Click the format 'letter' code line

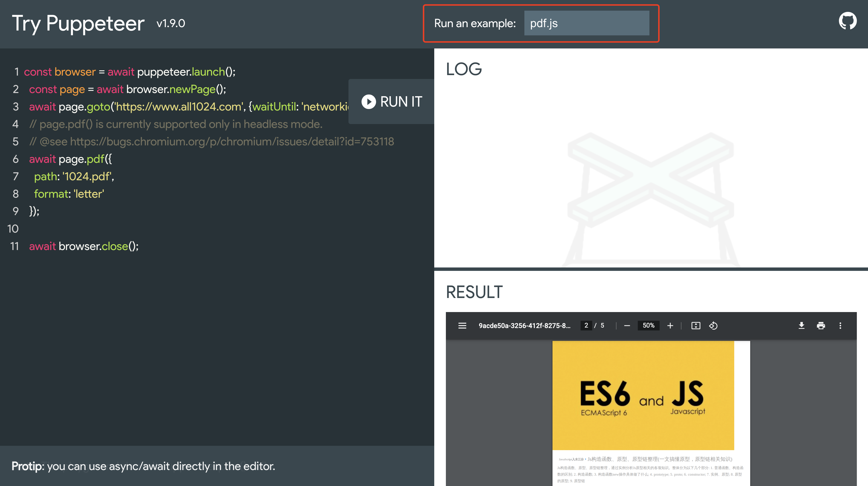point(69,194)
